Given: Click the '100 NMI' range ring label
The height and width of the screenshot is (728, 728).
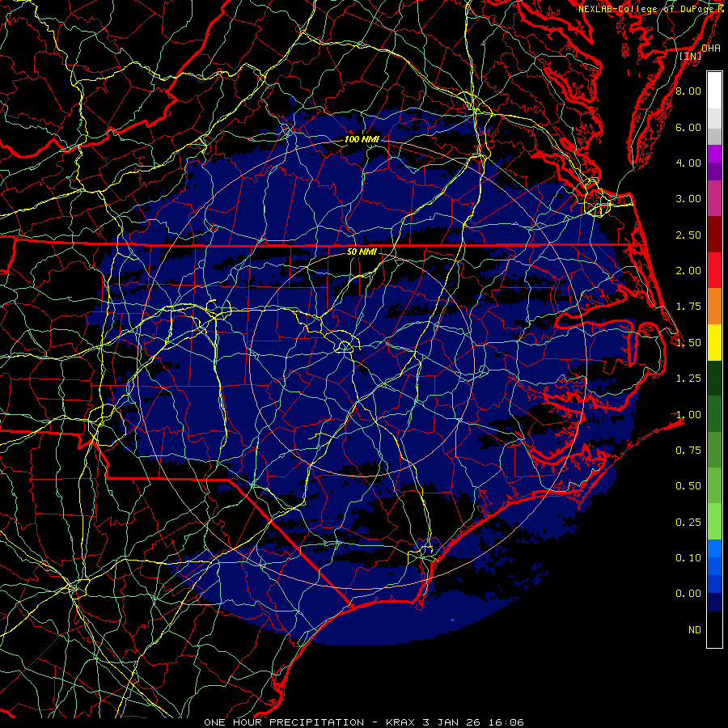Looking at the screenshot, I should (362, 139).
